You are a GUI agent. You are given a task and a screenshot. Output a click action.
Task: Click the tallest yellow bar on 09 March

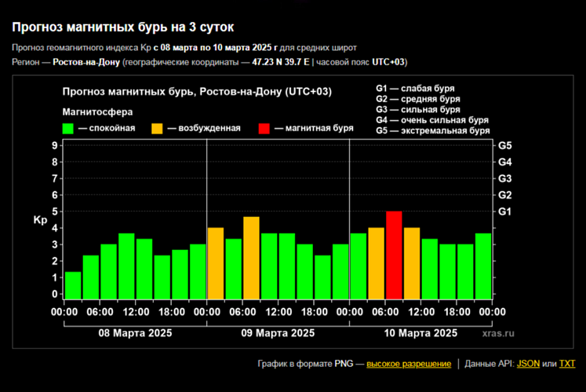pyautogui.click(x=251, y=258)
